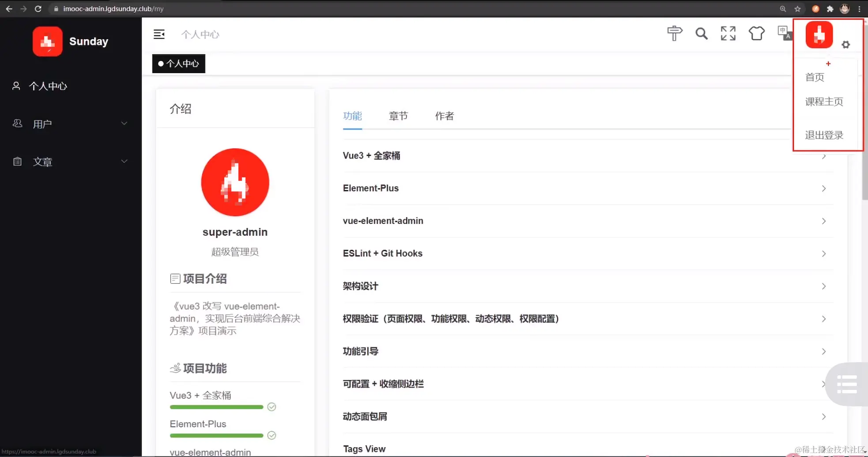Expand the vue-element-admin row chevron
The image size is (868, 457).
click(824, 221)
